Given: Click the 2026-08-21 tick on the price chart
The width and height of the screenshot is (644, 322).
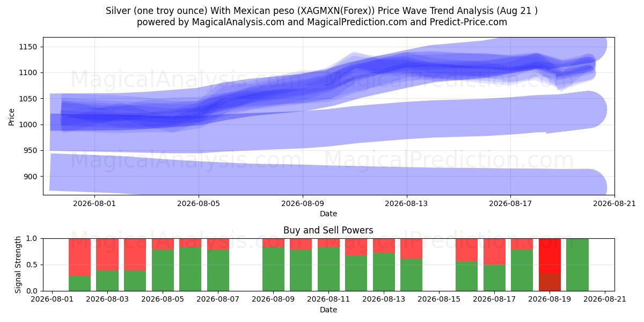Looking at the screenshot, I should click(x=614, y=203).
